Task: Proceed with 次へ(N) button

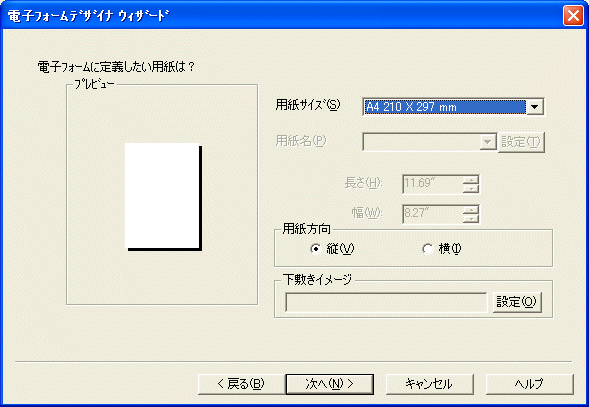Action: tap(329, 384)
